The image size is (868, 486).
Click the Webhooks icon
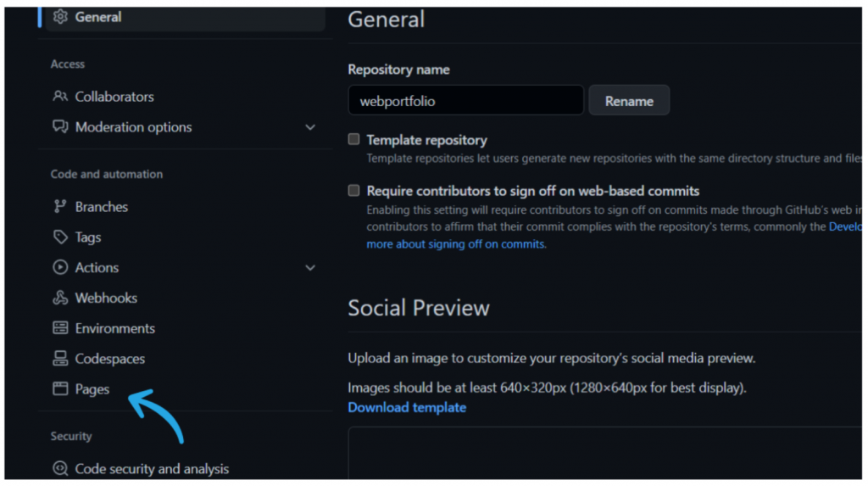[60, 299]
